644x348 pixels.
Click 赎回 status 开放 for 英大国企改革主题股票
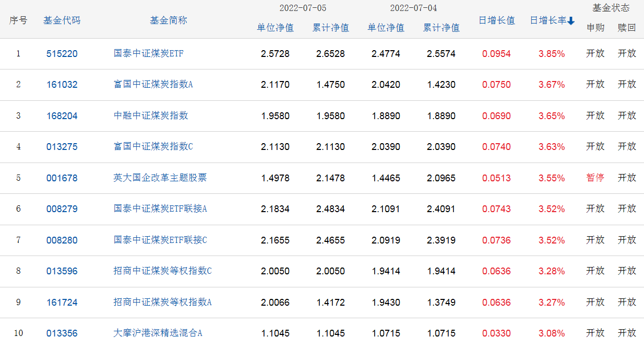point(627,178)
